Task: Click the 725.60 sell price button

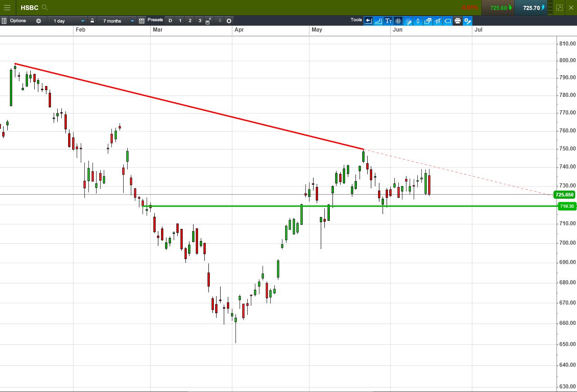Action: [x=498, y=8]
